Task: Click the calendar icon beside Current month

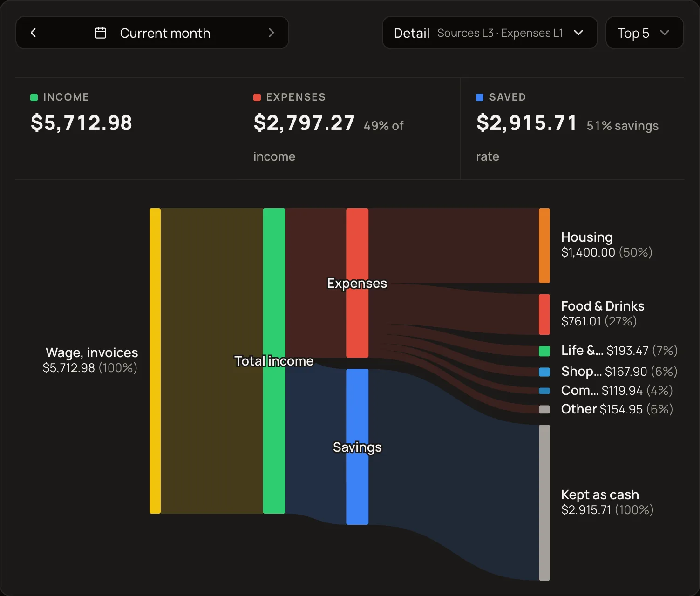Action: pos(101,33)
